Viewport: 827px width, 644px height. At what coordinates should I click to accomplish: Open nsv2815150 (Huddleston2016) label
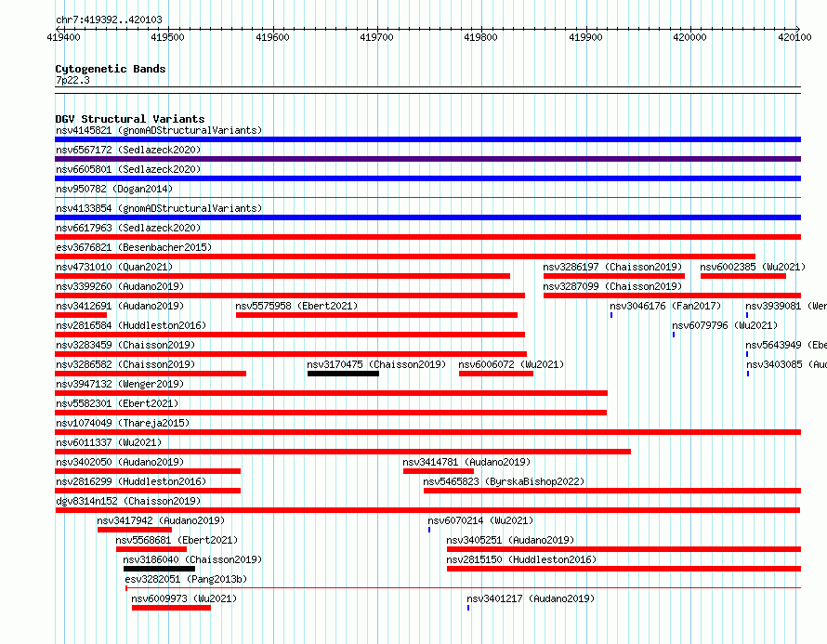coord(521,559)
